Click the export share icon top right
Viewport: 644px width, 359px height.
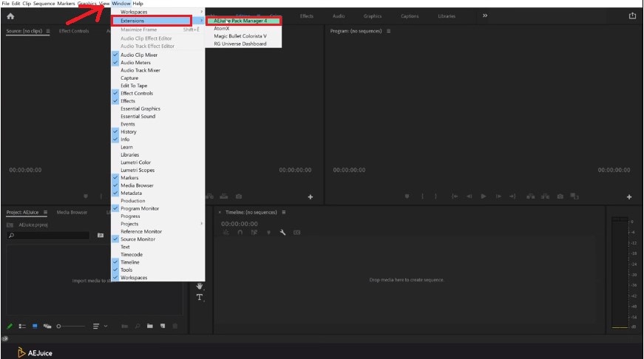[632, 16]
